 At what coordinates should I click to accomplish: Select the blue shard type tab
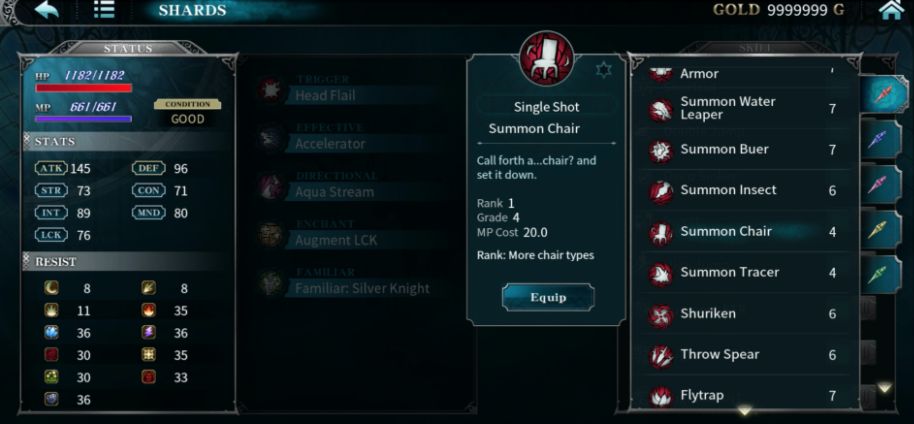click(x=880, y=139)
